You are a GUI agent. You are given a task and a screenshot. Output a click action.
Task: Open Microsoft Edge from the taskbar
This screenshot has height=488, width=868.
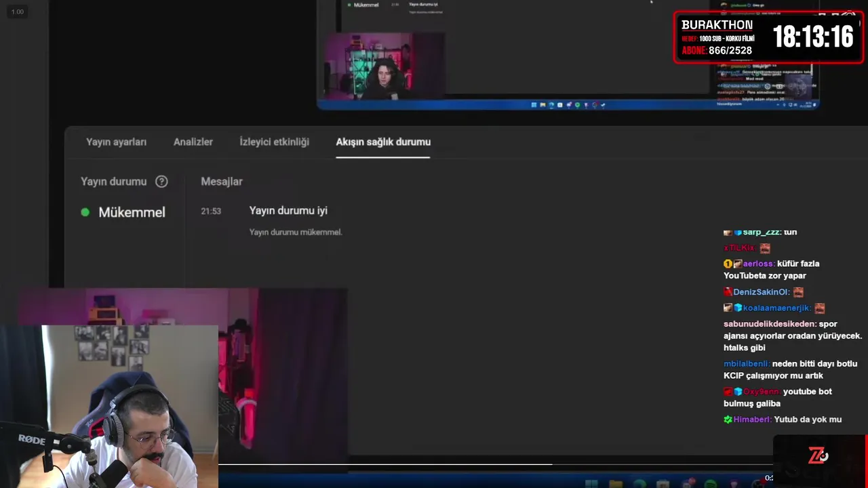pos(639,485)
